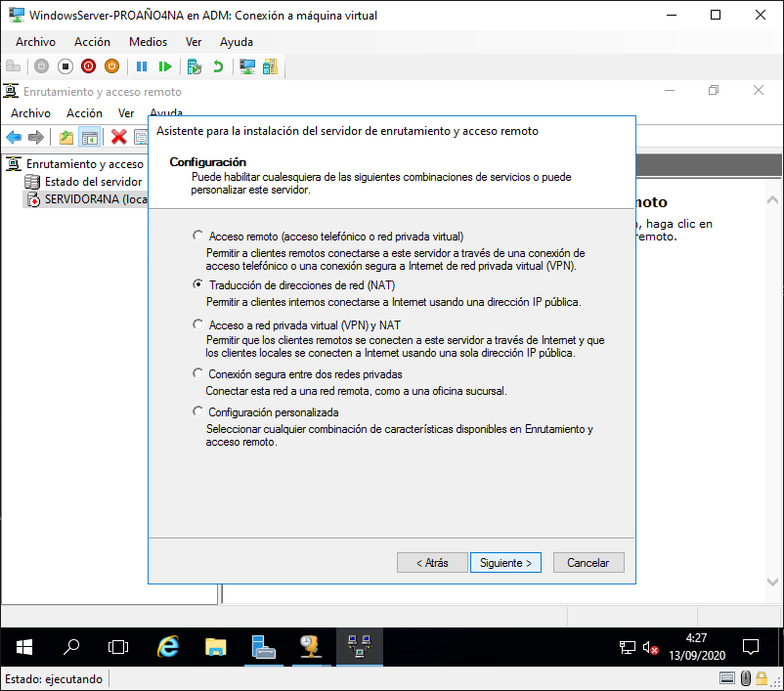Click the scroll up arrow in right pane

tap(772, 200)
